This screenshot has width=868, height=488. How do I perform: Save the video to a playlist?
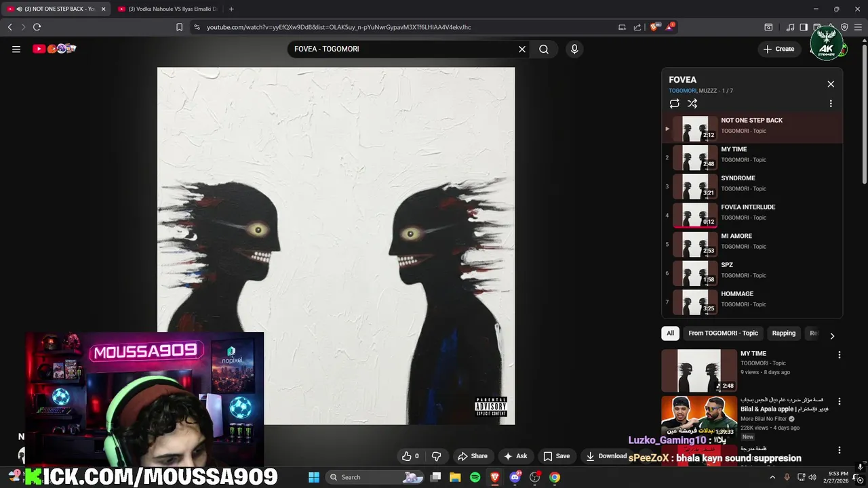pos(556,456)
